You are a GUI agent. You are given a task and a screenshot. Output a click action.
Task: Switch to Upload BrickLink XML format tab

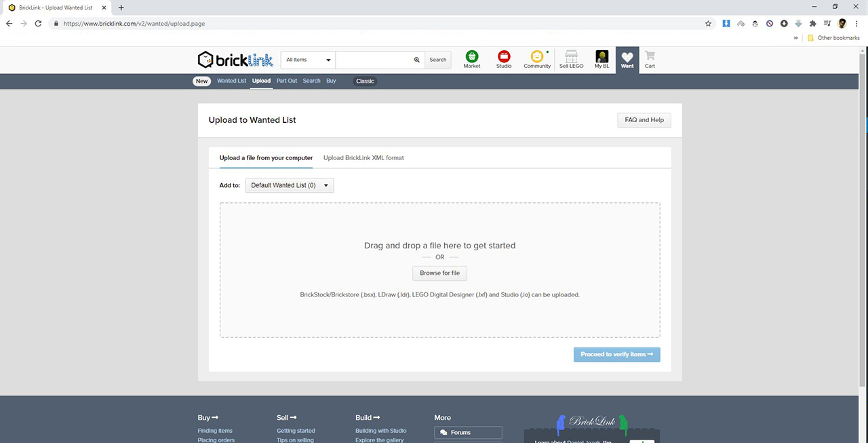click(363, 158)
